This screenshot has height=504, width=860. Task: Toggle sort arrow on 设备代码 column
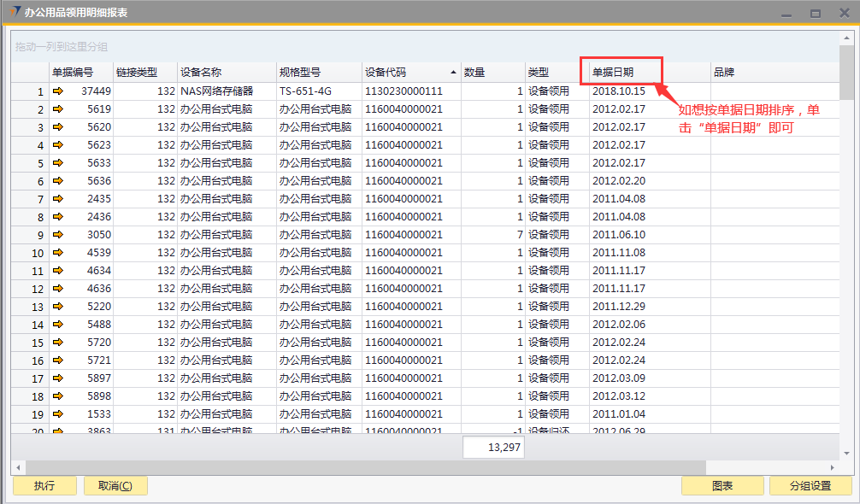pyautogui.click(x=452, y=73)
